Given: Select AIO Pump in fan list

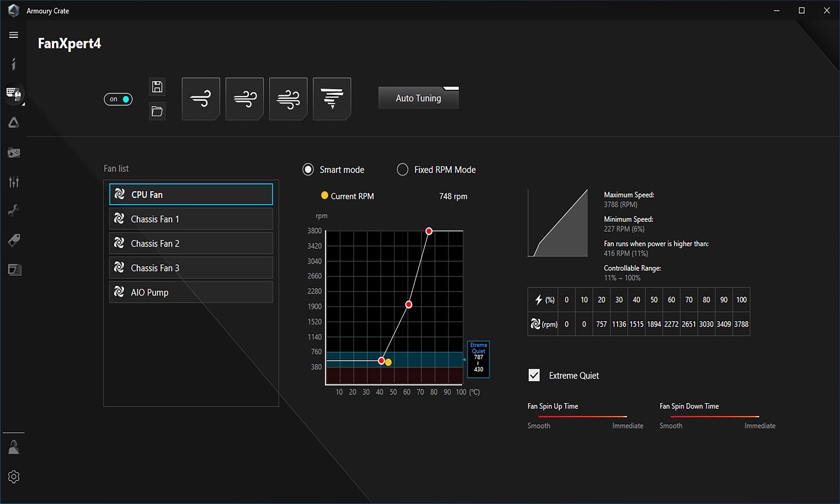Looking at the screenshot, I should 191,292.
